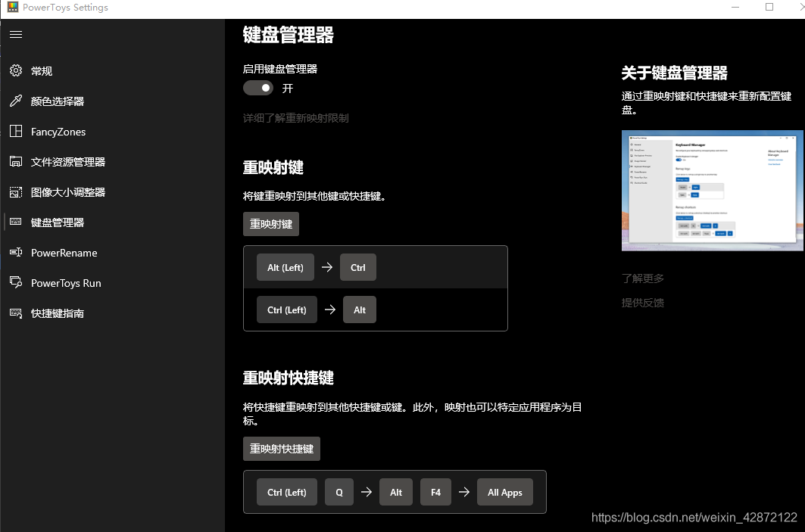Open the 常规 settings page
Viewport: 805px width, 532px height.
point(112,71)
